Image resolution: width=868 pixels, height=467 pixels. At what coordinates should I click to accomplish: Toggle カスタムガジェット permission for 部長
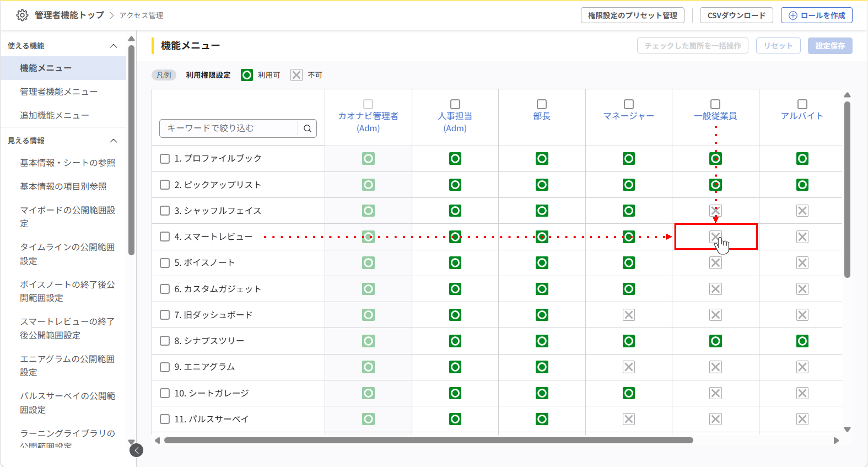(x=542, y=289)
